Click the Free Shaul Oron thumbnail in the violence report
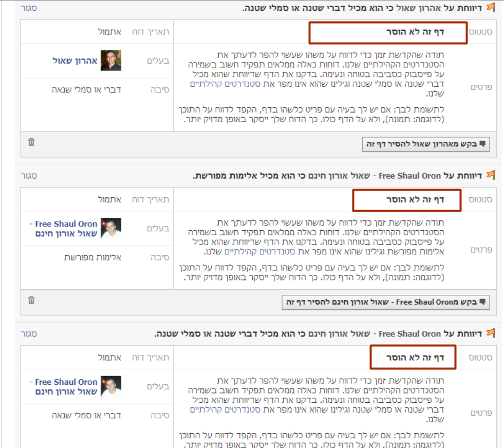This screenshot has height=448, width=504. [x=110, y=228]
